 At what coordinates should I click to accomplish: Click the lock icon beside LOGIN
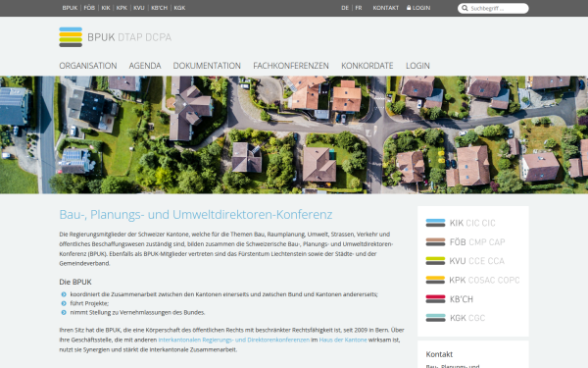(x=409, y=8)
